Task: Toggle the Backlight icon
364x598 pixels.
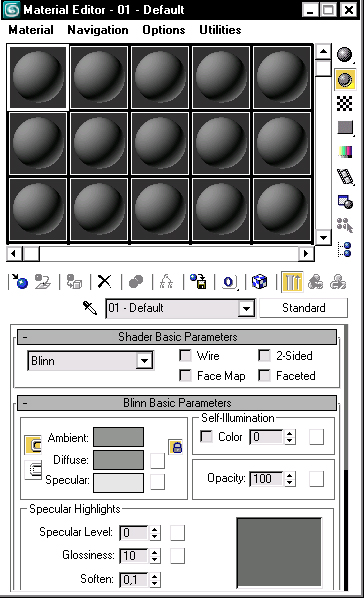Action: 345,80
